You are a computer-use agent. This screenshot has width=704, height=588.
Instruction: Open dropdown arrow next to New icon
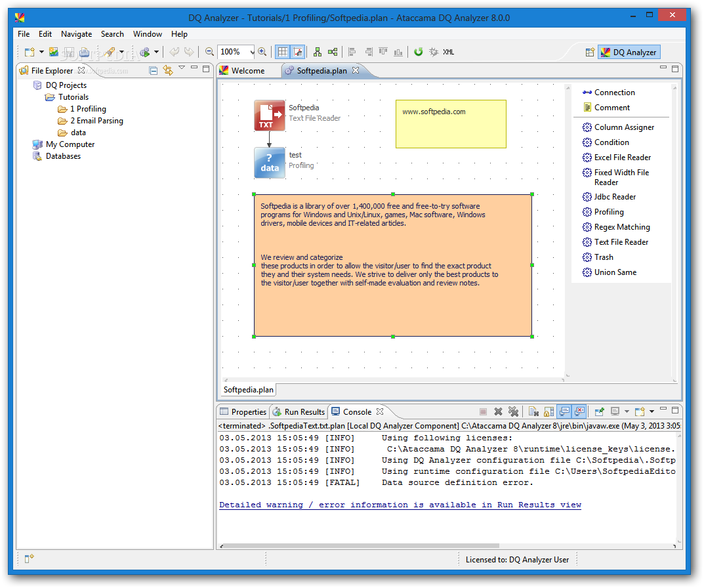[41, 52]
